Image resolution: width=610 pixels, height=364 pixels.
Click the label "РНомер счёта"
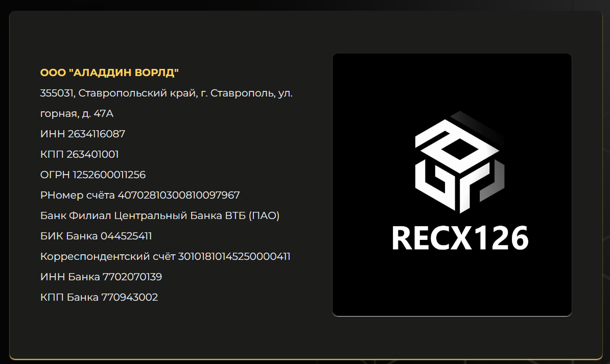[78, 195]
